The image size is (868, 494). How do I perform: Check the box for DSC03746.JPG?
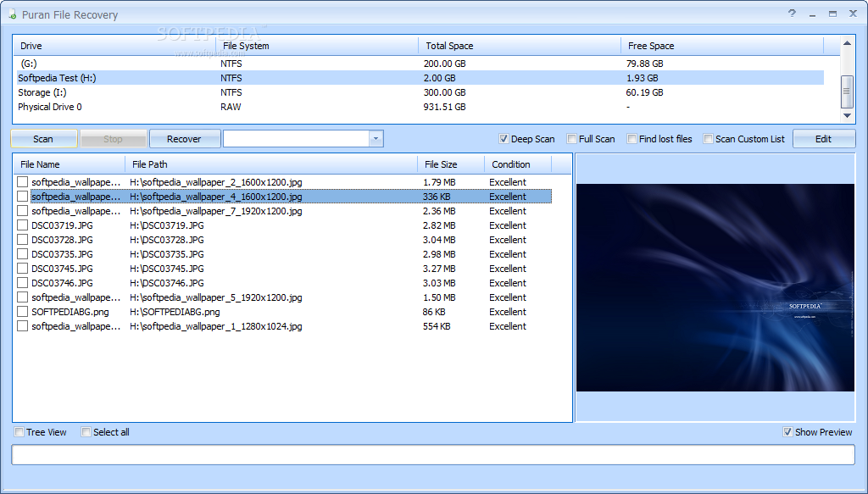[22, 283]
